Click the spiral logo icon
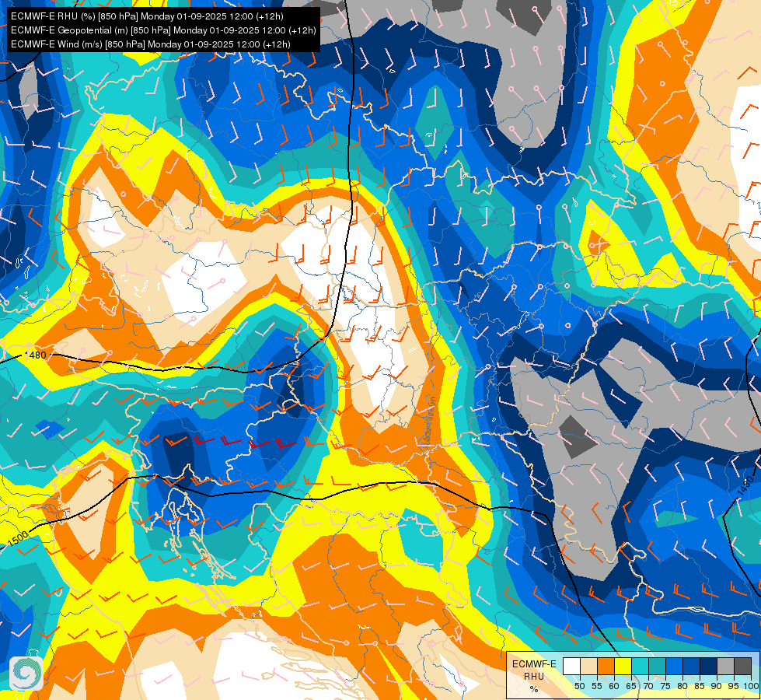The image size is (761, 700). [x=26, y=674]
